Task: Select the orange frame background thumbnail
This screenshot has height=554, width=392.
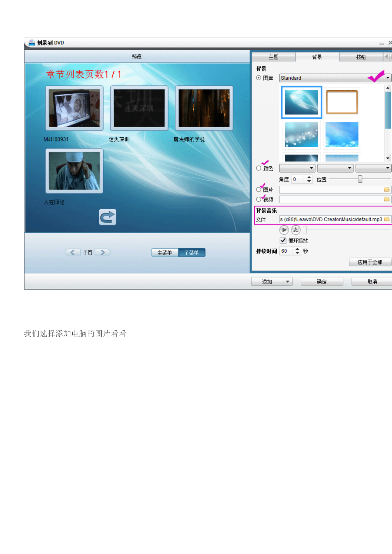Action: tap(342, 102)
